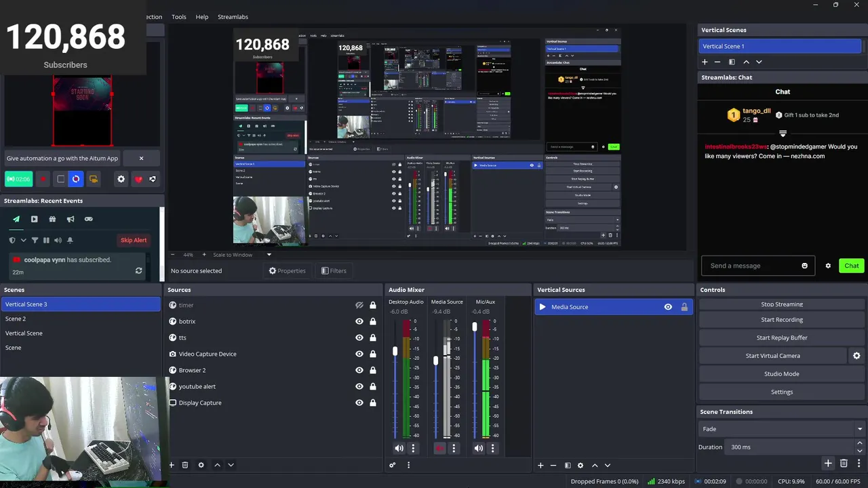Increase transition duration with up arrow
Image resolution: width=868 pixels, height=488 pixels.
click(x=860, y=443)
